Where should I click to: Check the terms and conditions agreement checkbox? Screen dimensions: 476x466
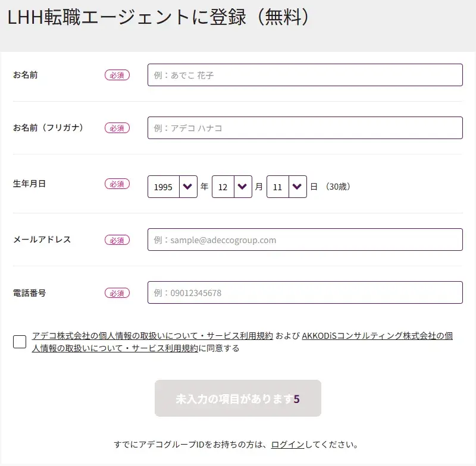(x=19, y=342)
